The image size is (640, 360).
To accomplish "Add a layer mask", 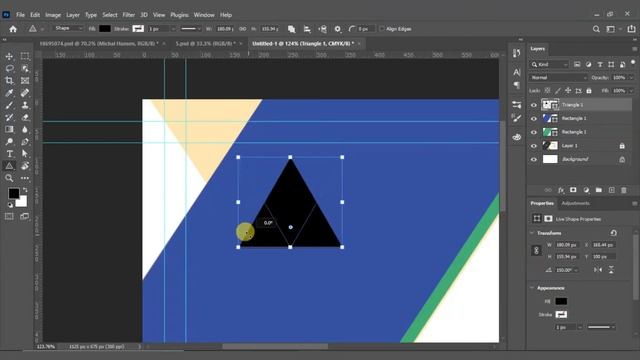I will click(573, 190).
